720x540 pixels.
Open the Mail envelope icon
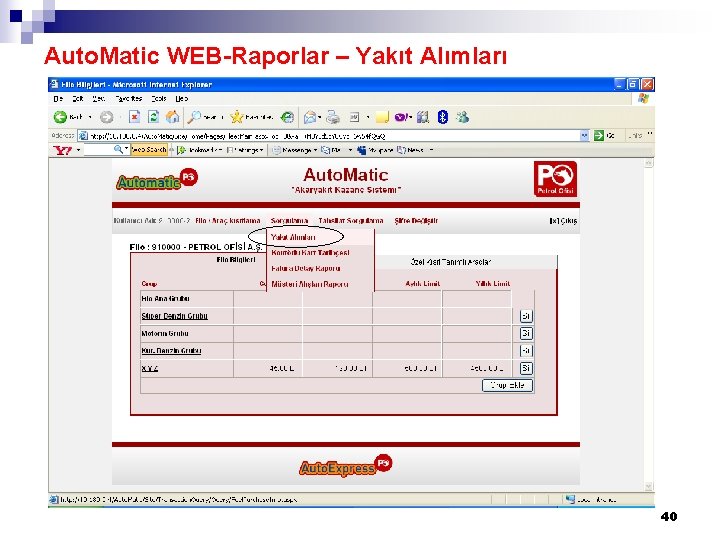click(310, 118)
